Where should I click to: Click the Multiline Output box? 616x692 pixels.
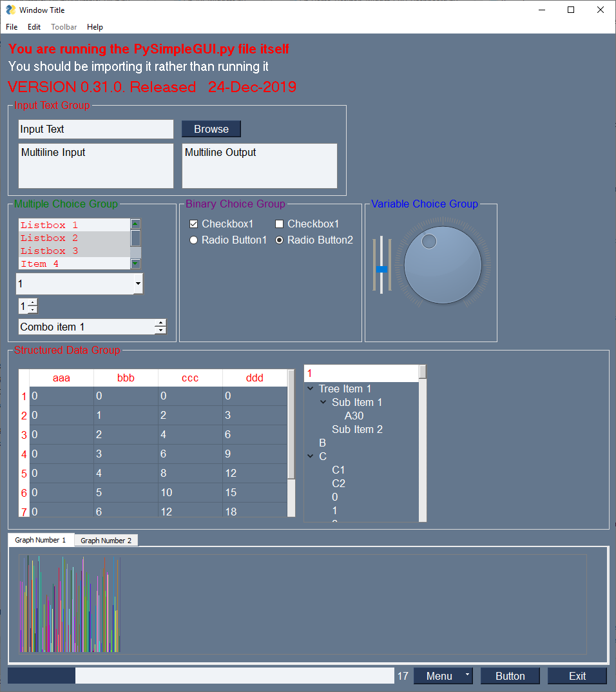click(260, 166)
